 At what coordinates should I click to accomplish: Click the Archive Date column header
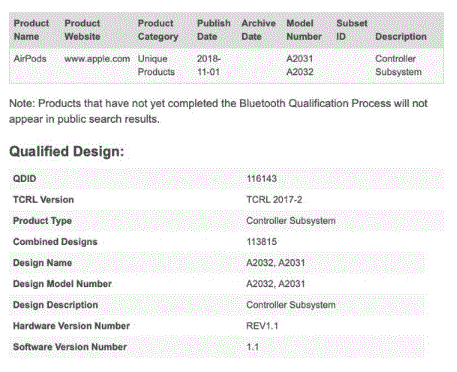258,30
